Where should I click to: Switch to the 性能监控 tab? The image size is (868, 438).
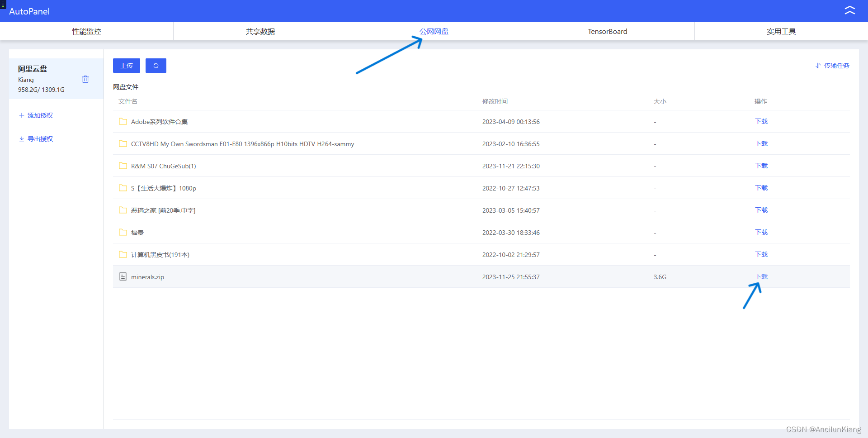87,31
